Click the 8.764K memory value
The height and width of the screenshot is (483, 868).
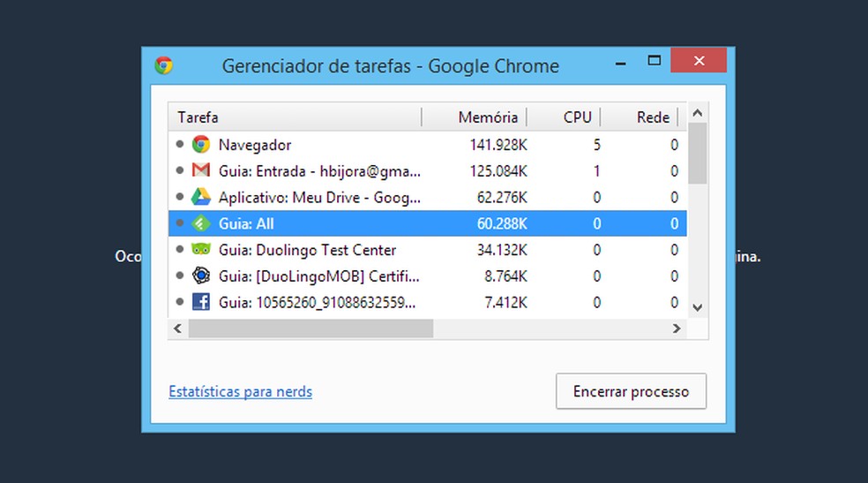click(x=506, y=275)
